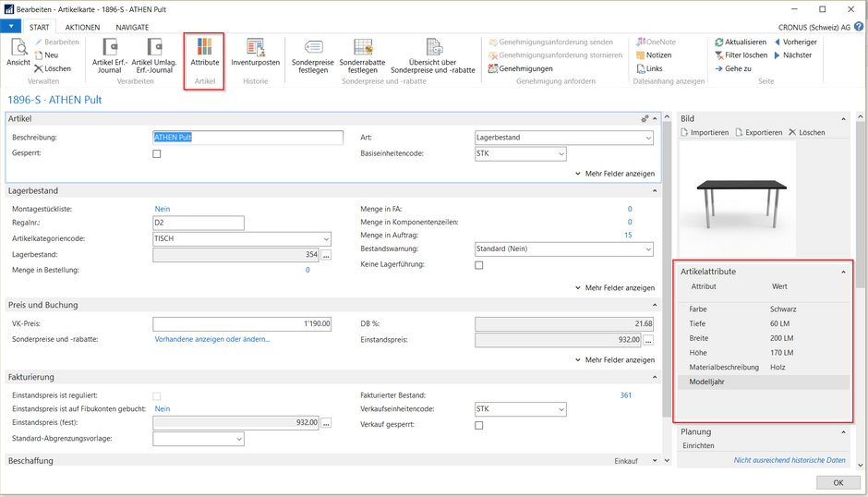Click the Regalnr. input field
This screenshot has width=868, height=497.
click(199, 223)
